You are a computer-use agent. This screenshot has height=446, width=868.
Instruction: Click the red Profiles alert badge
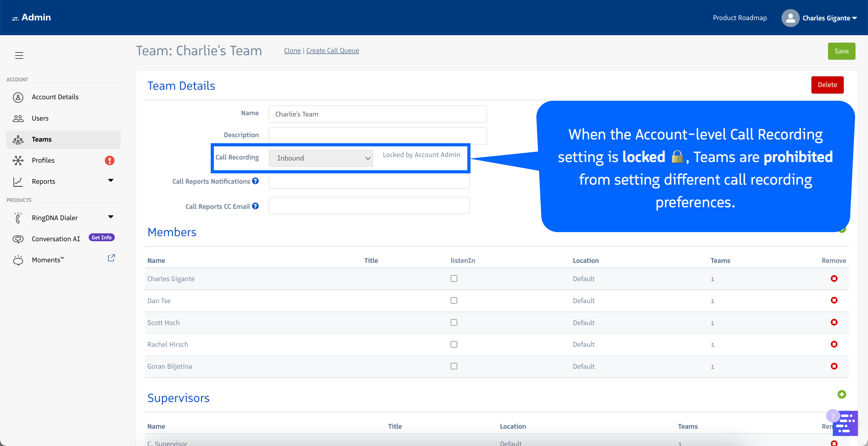(x=109, y=160)
